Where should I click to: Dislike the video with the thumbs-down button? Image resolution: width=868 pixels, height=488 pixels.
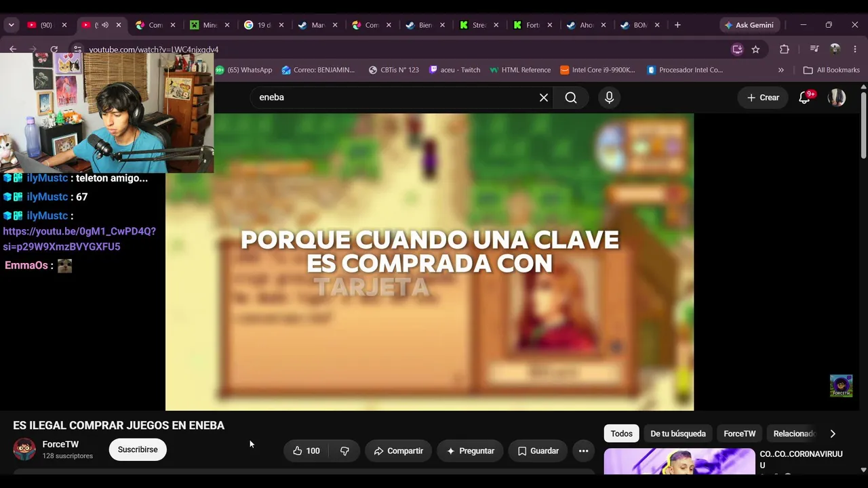pyautogui.click(x=344, y=451)
